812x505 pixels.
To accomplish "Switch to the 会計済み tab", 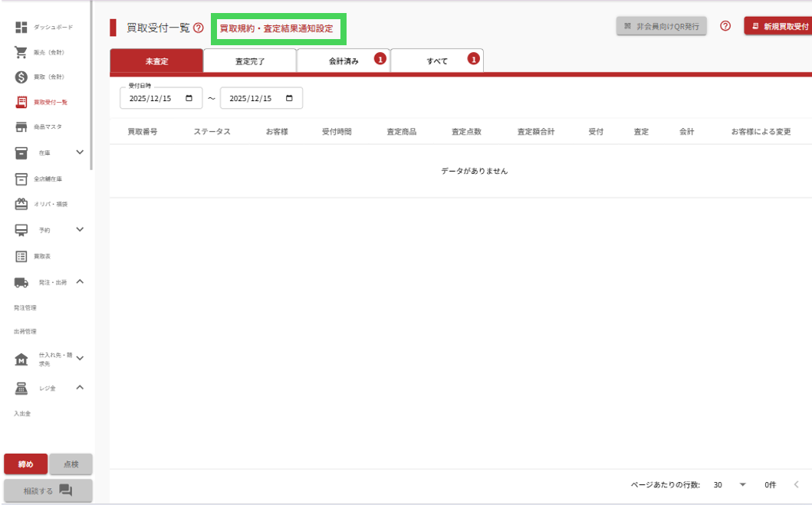I will (344, 61).
